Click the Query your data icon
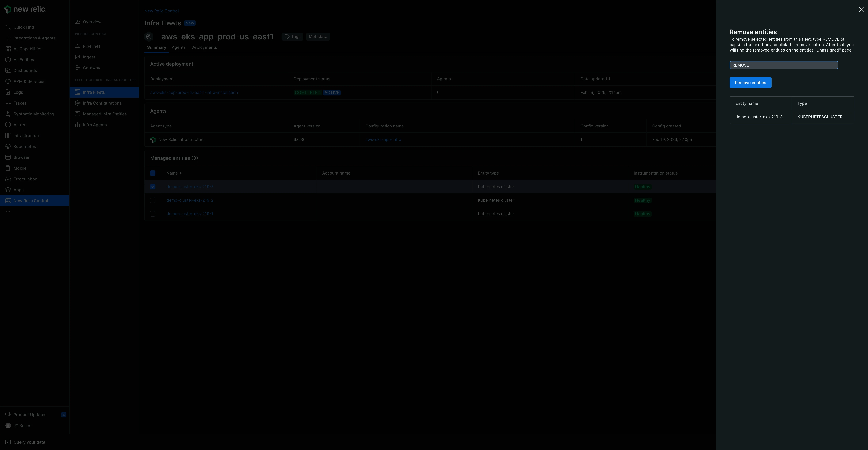This screenshot has width=868, height=450. (8, 442)
